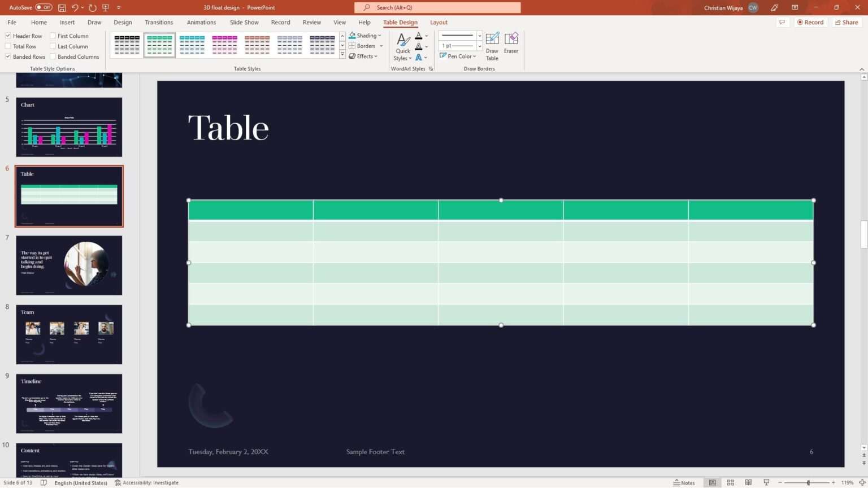
Task: Click Christian Wijaya account avatar
Action: click(753, 8)
